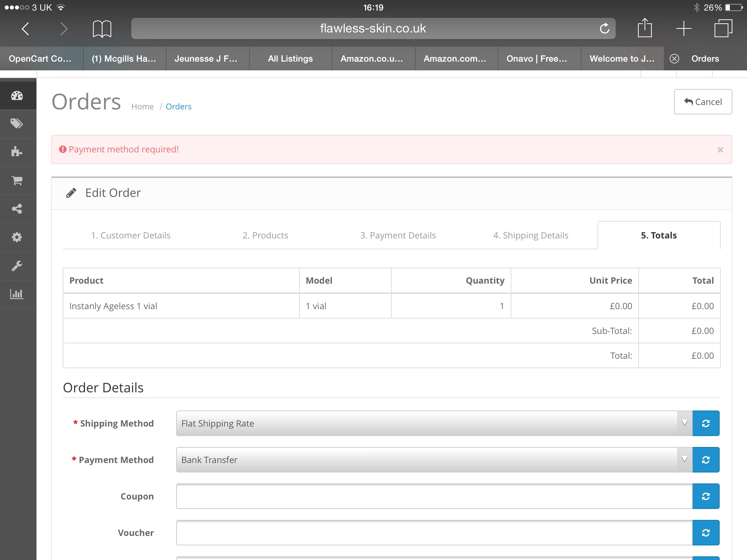Open the dashboard icon in sidebar

tap(17, 96)
